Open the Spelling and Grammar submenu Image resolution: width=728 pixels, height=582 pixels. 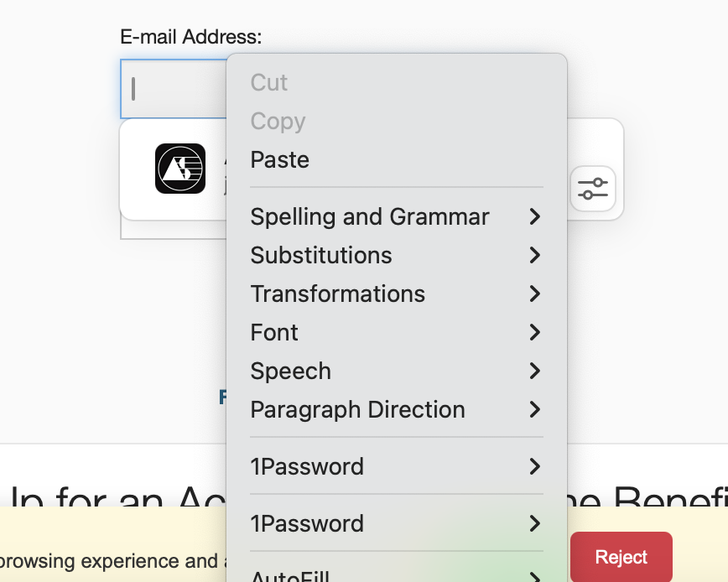(x=370, y=217)
